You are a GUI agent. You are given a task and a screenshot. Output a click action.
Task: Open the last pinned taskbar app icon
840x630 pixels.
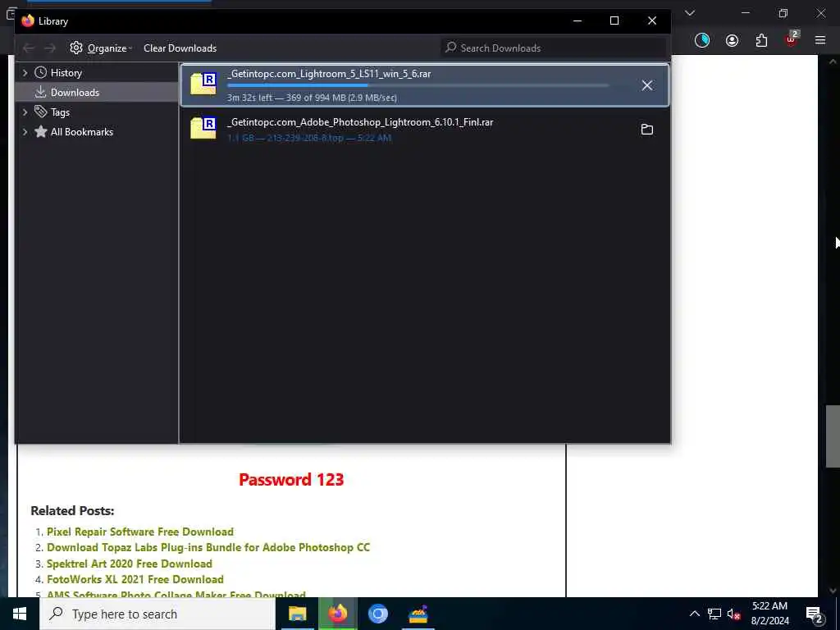pyautogui.click(x=418, y=614)
